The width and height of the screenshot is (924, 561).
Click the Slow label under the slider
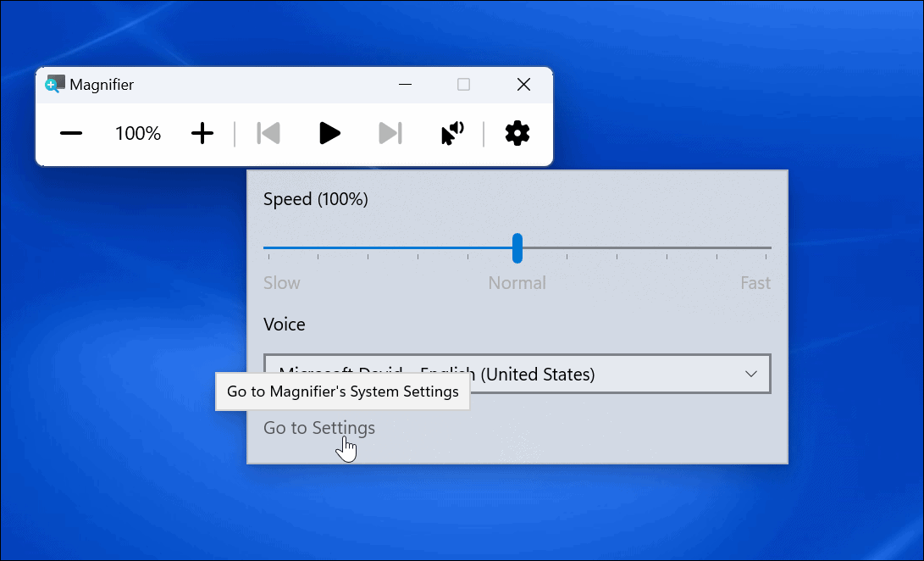[x=281, y=282]
